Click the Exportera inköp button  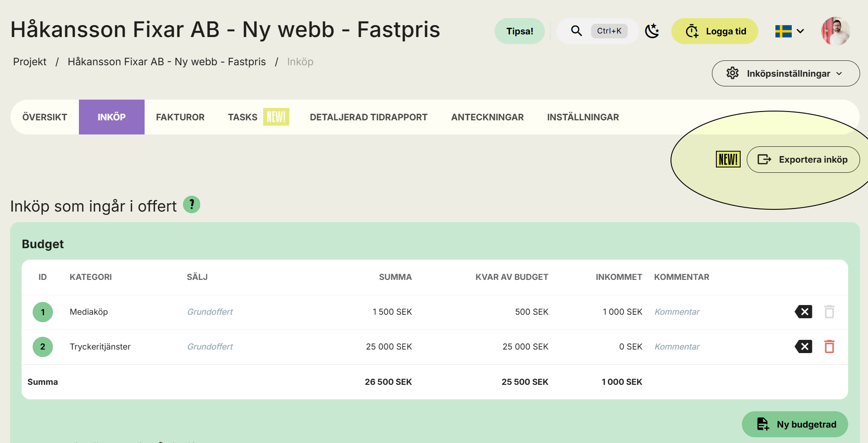point(803,160)
